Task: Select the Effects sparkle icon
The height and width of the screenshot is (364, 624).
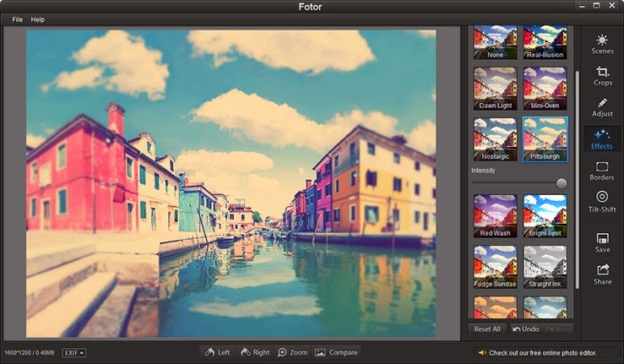Action: [602, 133]
